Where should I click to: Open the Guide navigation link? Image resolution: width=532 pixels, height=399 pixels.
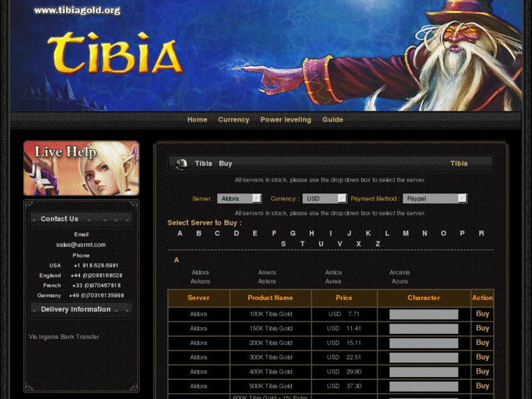click(x=332, y=119)
